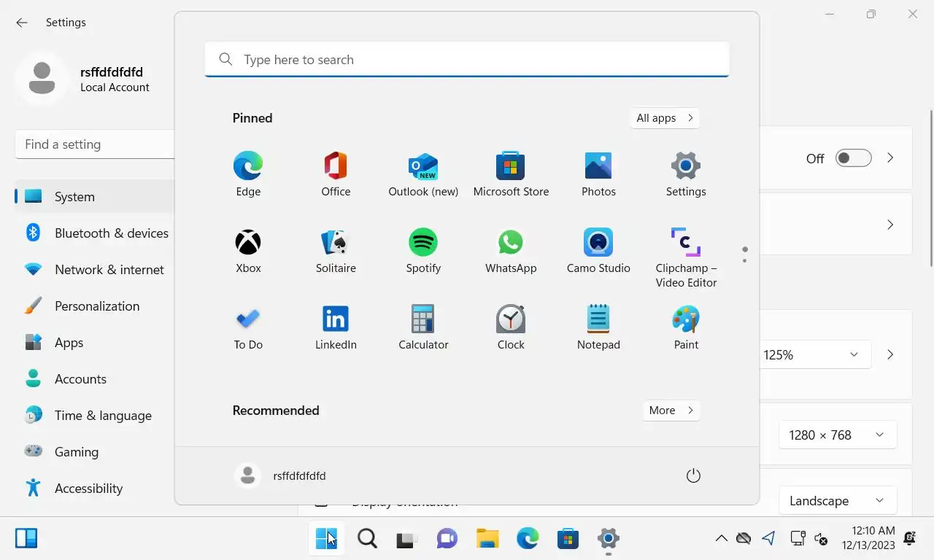Image resolution: width=934 pixels, height=560 pixels.
Task: Launch the Office pinned app
Action: [336, 174]
